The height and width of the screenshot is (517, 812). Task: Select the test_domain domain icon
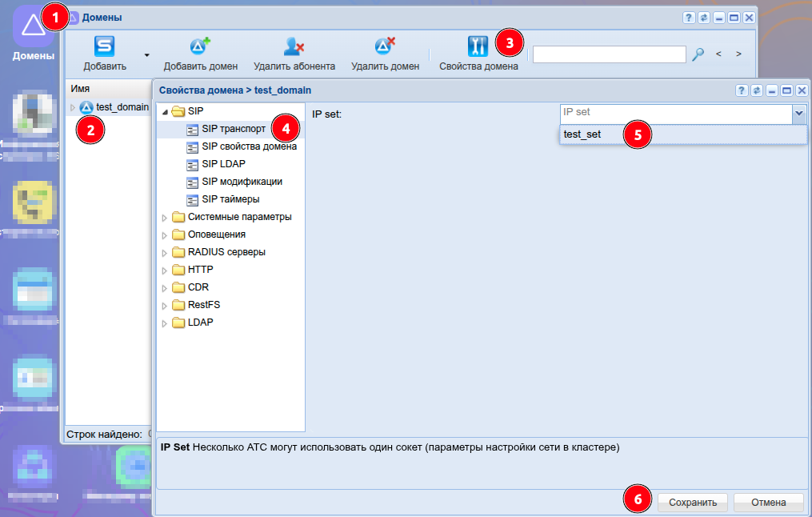pyautogui.click(x=86, y=107)
